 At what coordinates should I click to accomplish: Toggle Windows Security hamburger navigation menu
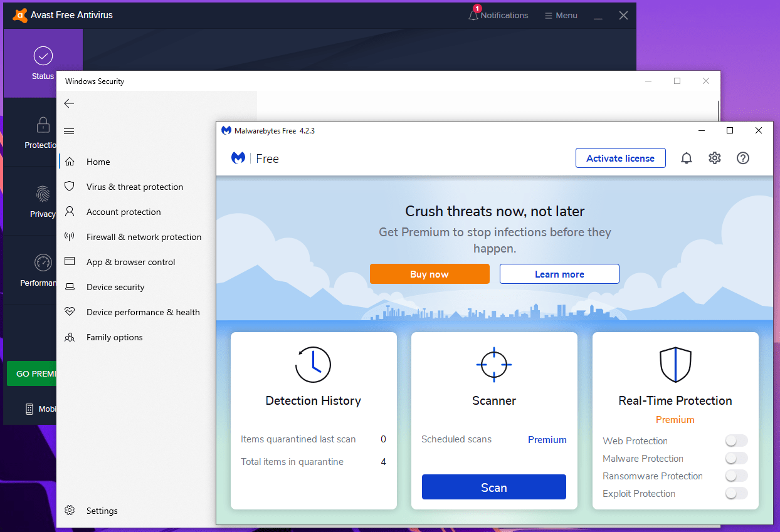69,132
